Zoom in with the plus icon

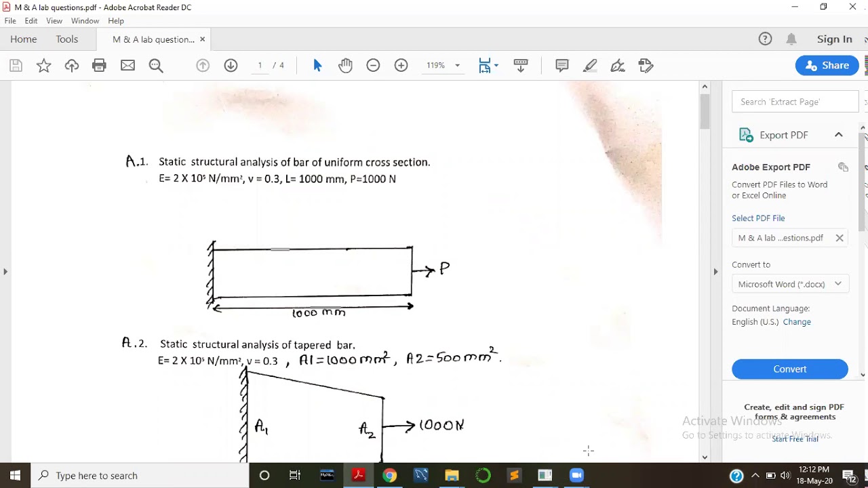(x=401, y=66)
